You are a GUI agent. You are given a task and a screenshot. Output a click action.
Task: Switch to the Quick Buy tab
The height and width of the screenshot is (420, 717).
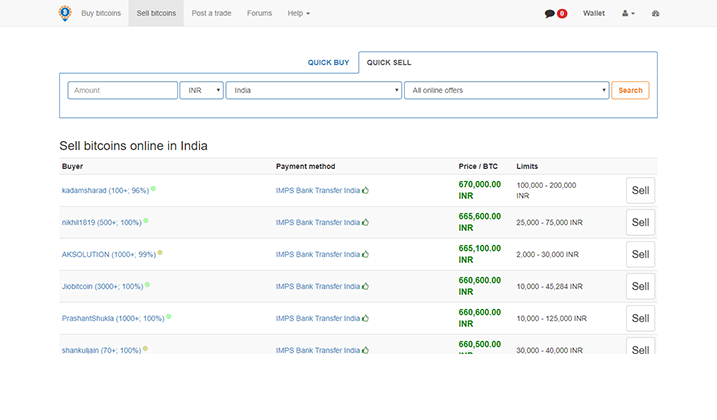pyautogui.click(x=328, y=63)
